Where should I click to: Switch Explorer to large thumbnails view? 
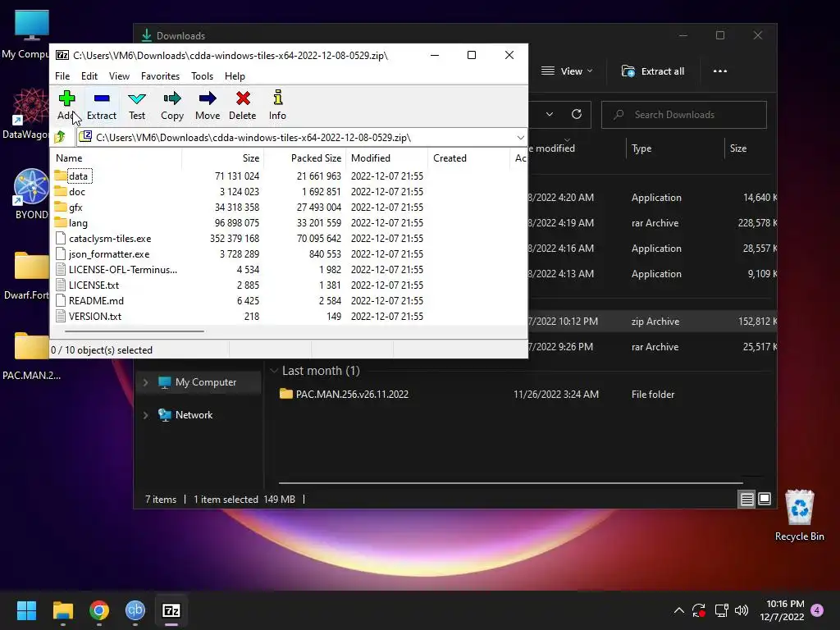pyautogui.click(x=765, y=500)
